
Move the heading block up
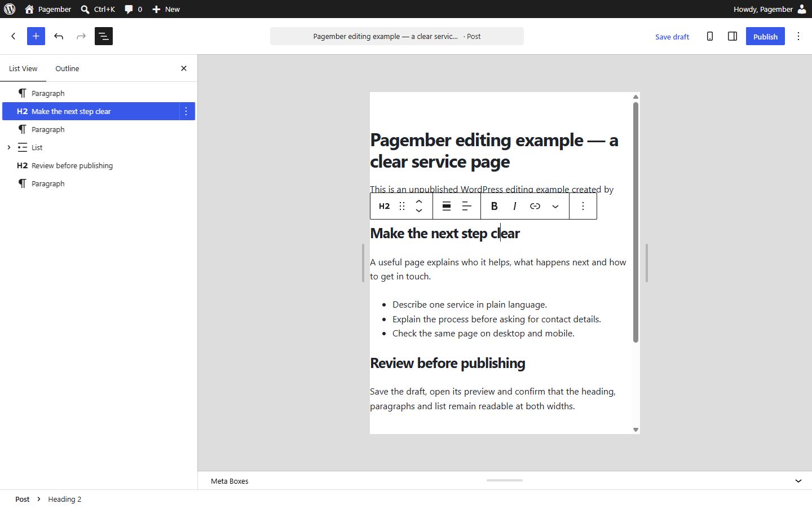(419, 201)
